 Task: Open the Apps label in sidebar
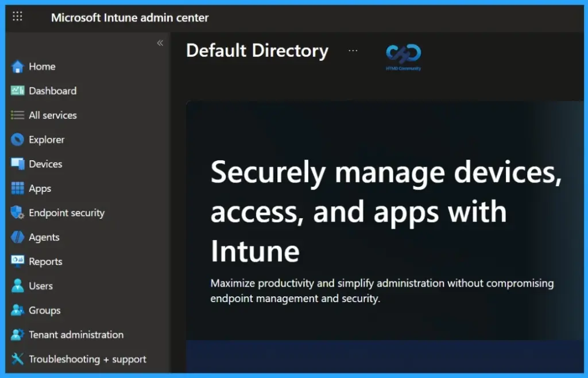[40, 188]
